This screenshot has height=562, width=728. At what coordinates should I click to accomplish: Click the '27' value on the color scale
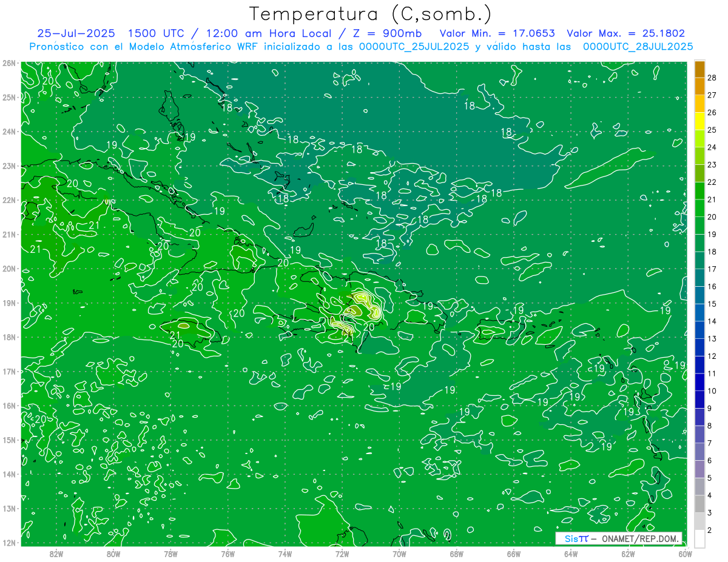[712, 95]
